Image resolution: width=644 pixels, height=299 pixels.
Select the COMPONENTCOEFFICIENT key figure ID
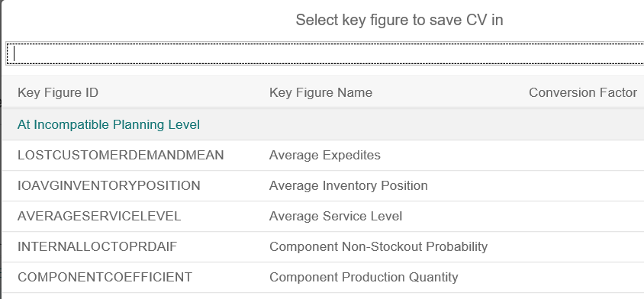(105, 277)
